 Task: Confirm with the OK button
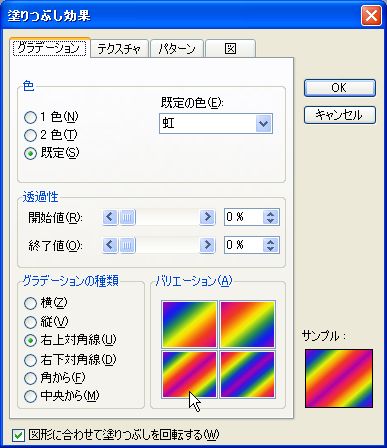tap(340, 88)
